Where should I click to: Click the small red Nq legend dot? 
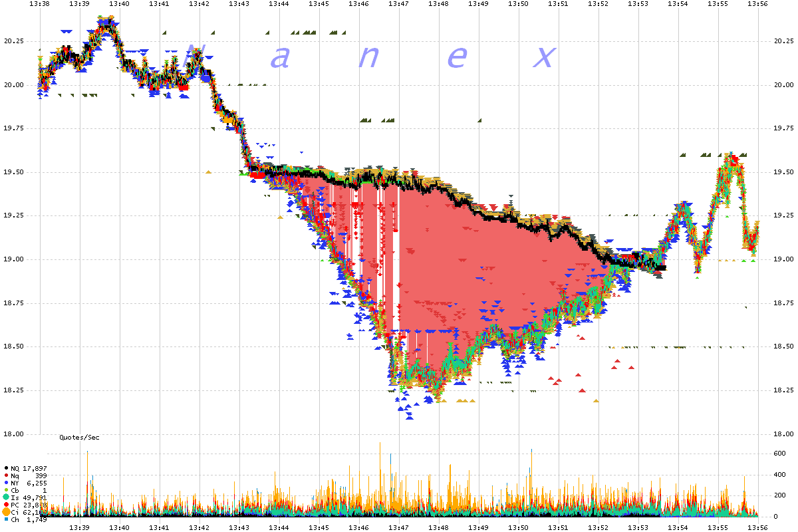[6, 475]
